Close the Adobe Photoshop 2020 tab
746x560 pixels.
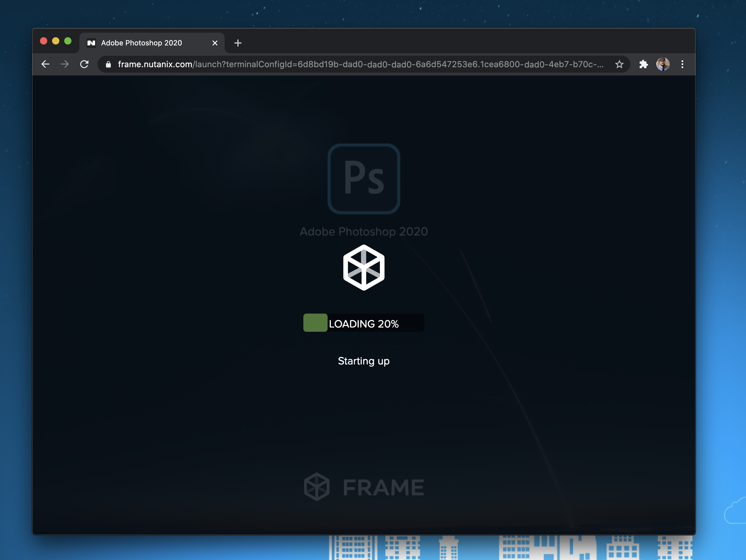pyautogui.click(x=215, y=43)
